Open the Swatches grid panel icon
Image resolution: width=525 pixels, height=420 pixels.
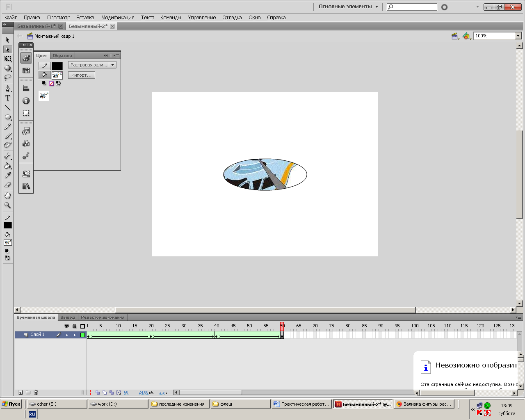point(26,70)
